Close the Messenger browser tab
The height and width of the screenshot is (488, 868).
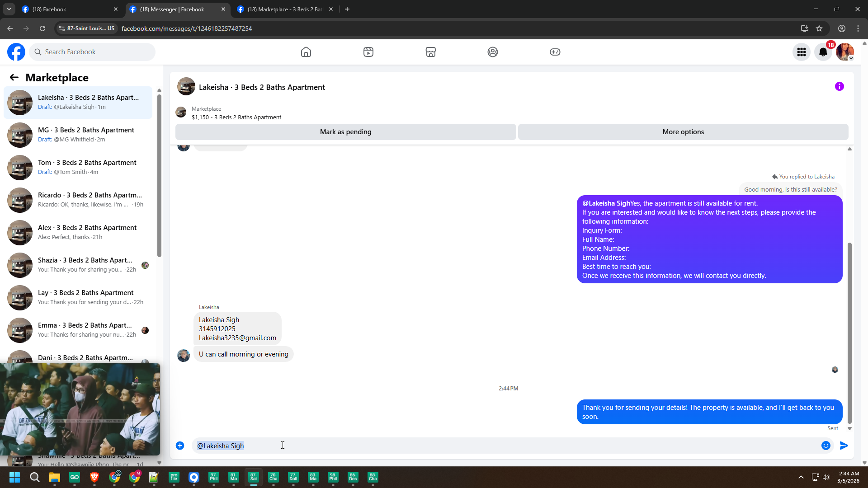pyautogui.click(x=223, y=9)
